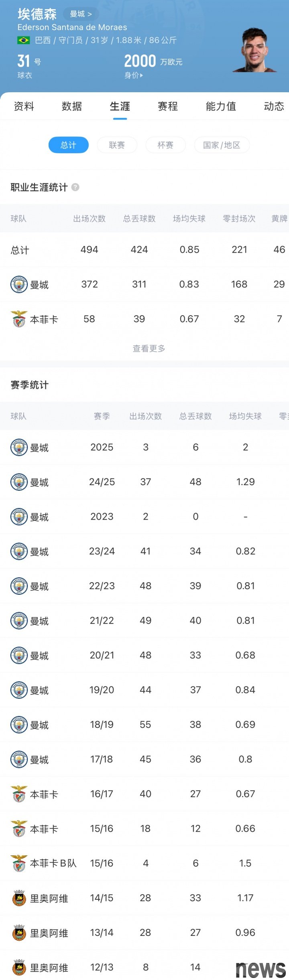The width and height of the screenshot is (289, 980).
Task: Click Benfica crest for 16/17 season
Action: 19,794
